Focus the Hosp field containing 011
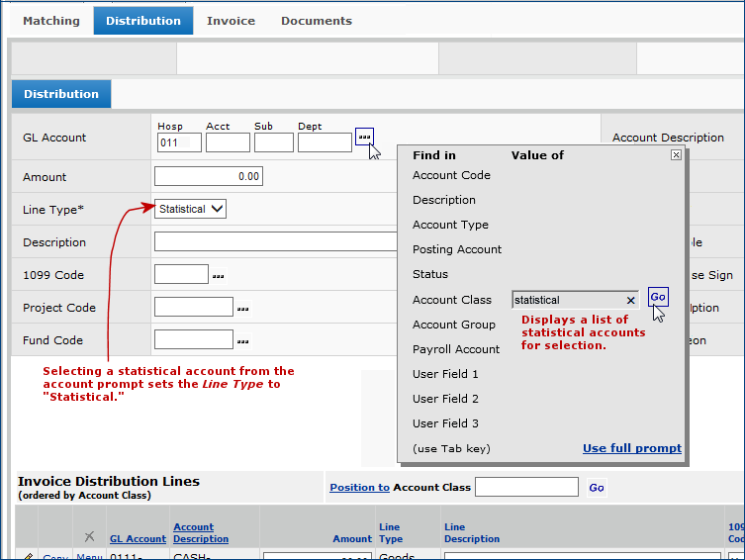745x560 pixels. click(179, 143)
